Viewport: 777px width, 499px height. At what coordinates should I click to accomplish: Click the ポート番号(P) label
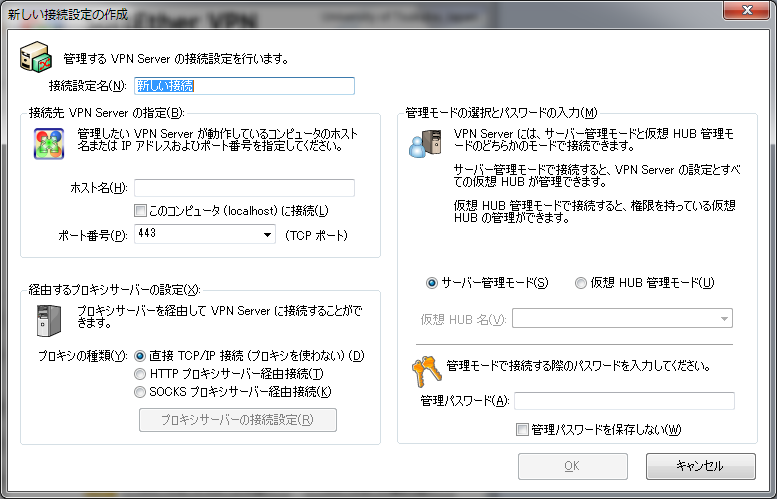(93, 236)
